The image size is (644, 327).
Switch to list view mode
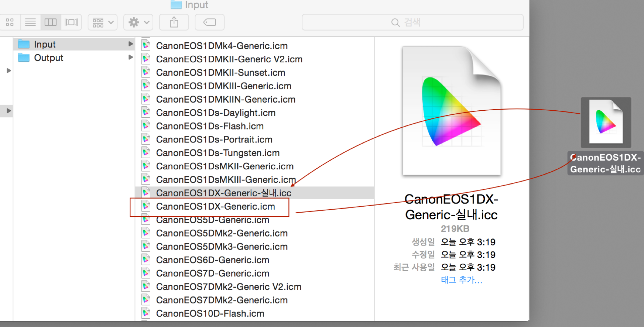point(31,22)
